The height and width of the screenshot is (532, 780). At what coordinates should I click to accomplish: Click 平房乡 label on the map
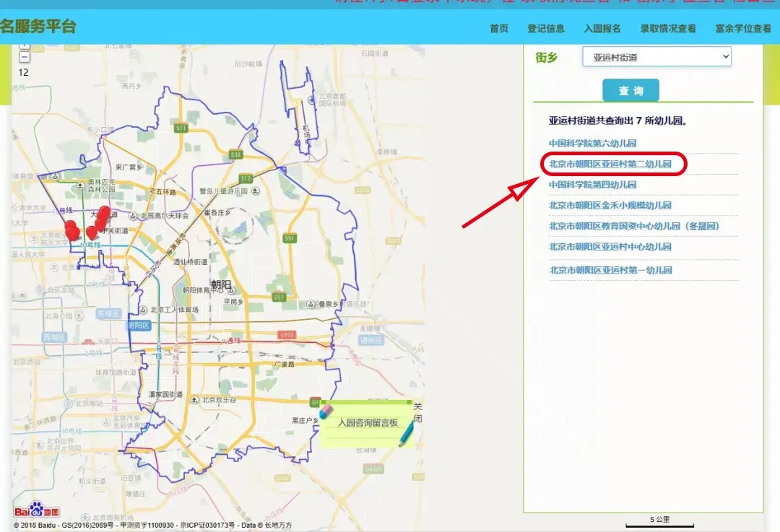coord(234,302)
